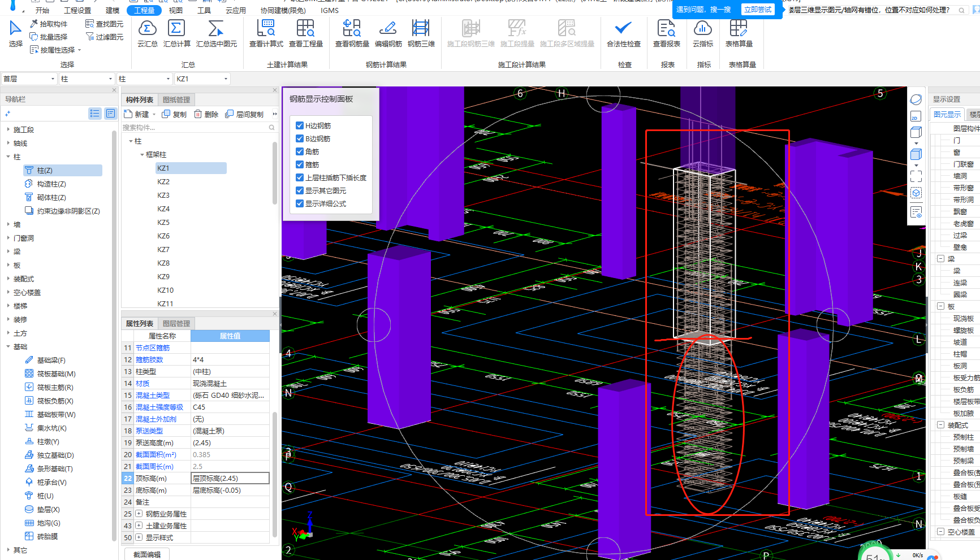The height and width of the screenshot is (560, 980).
Task: Click 2D view icon on viewport toolbar
Action: pyautogui.click(x=916, y=116)
